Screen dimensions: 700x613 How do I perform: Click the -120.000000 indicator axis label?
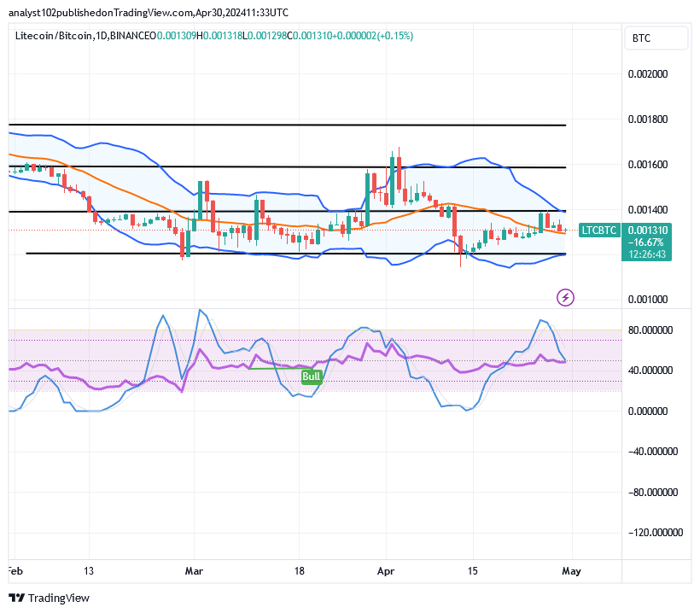pos(655,533)
